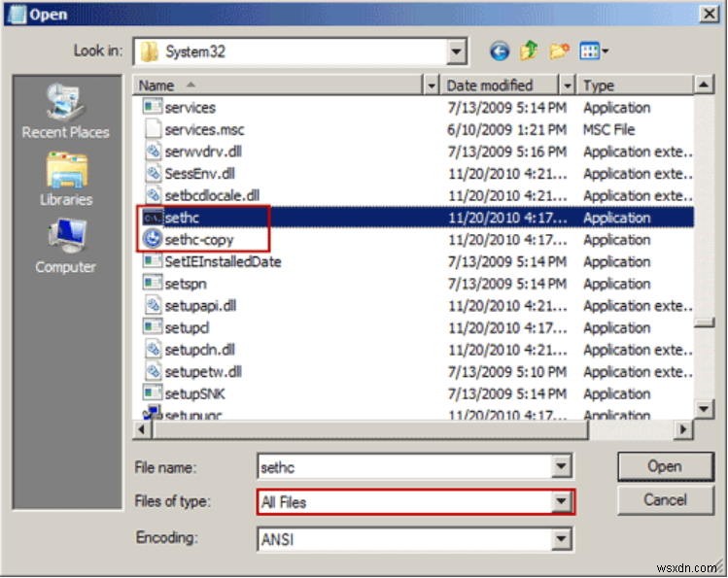Sort by the Type column header
The image size is (728, 578).
pos(635,85)
